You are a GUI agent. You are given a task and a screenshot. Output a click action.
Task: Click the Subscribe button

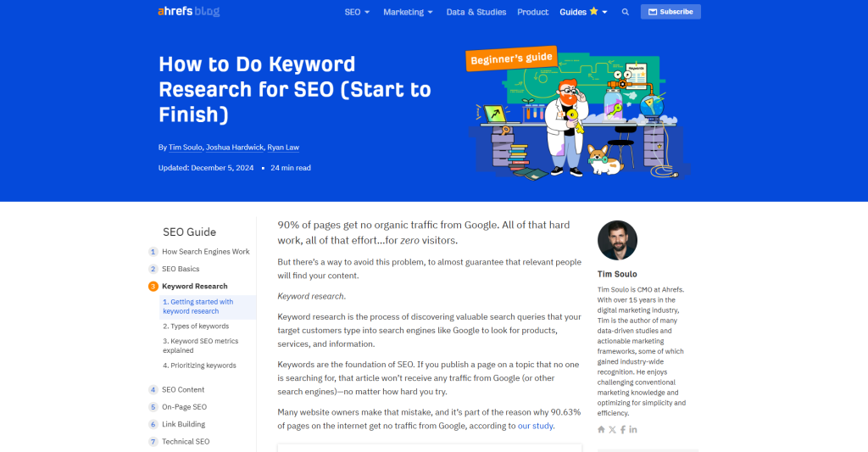pyautogui.click(x=670, y=12)
